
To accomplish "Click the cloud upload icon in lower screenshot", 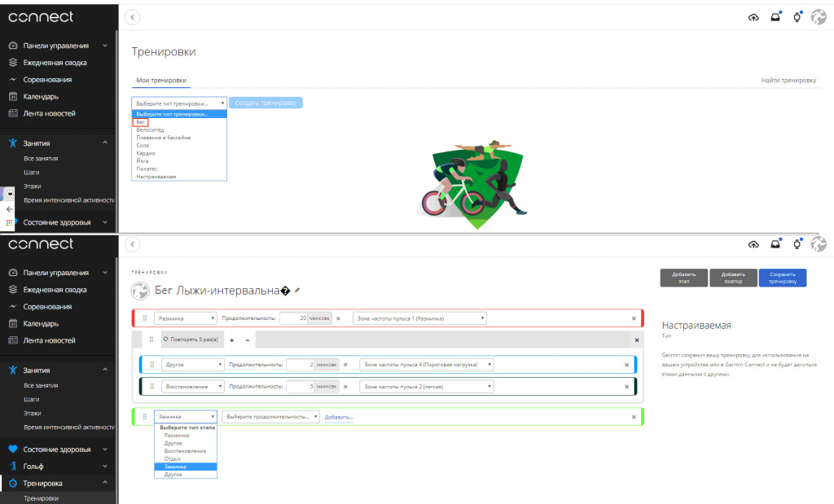I will coord(753,244).
